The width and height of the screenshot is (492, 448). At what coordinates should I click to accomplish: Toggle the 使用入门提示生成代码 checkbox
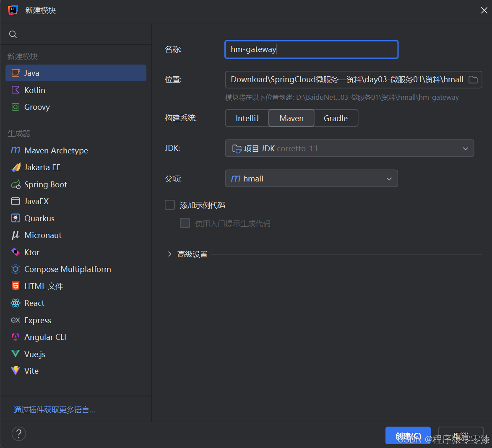185,223
